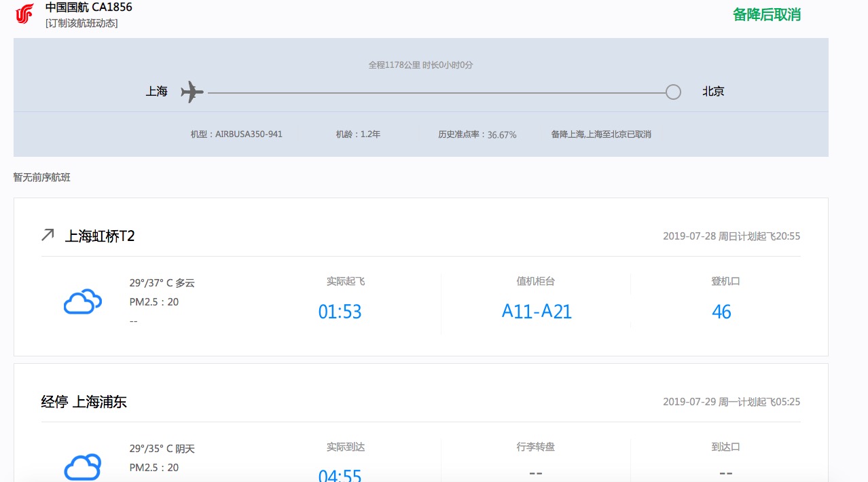This screenshot has width=868, height=482.
Task: Click boarding gate number 46
Action: click(721, 312)
